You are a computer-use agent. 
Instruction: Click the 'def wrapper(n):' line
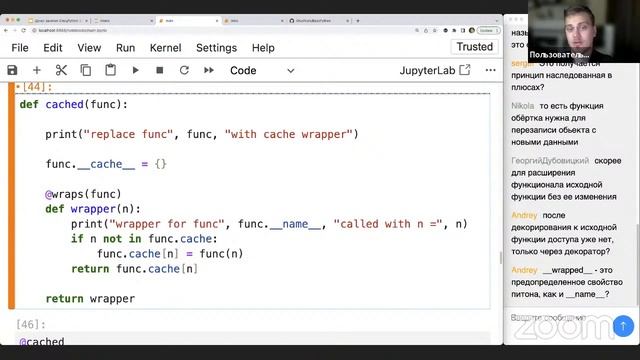tap(93, 209)
